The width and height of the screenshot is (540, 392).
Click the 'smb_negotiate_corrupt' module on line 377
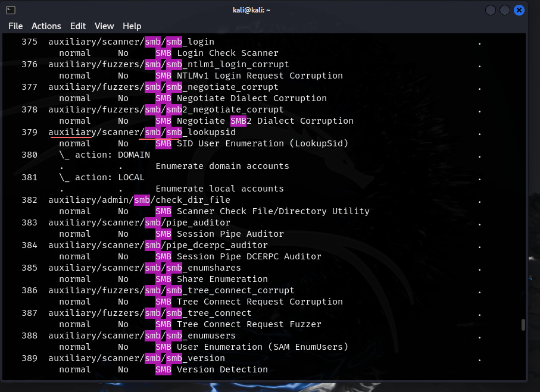pos(163,87)
